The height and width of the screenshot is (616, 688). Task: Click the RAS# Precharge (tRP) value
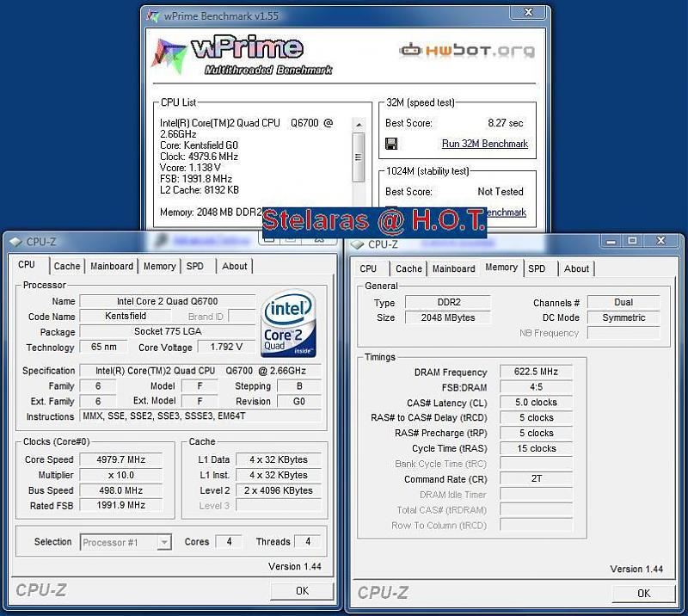coord(536,433)
